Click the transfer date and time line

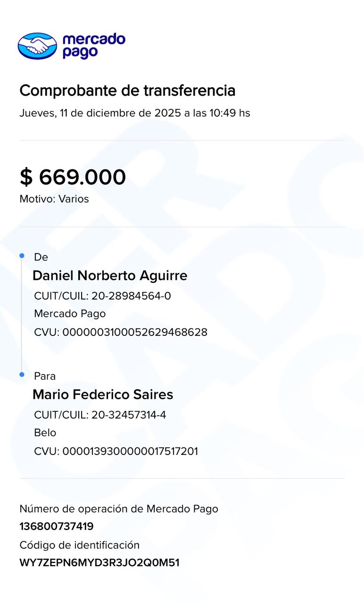tap(134, 113)
